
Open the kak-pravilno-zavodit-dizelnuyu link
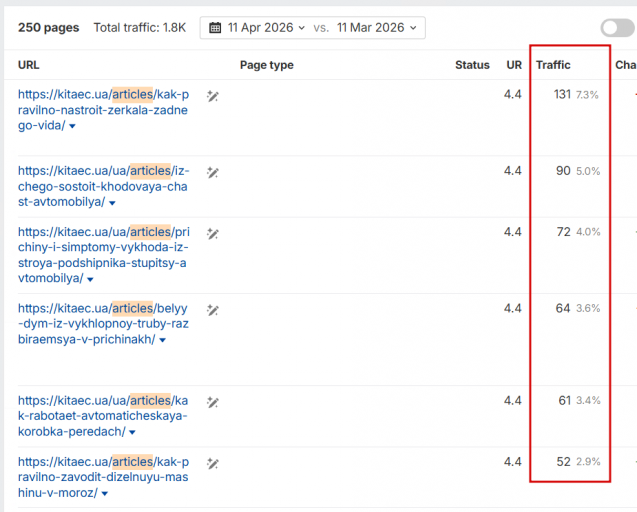(x=103, y=477)
